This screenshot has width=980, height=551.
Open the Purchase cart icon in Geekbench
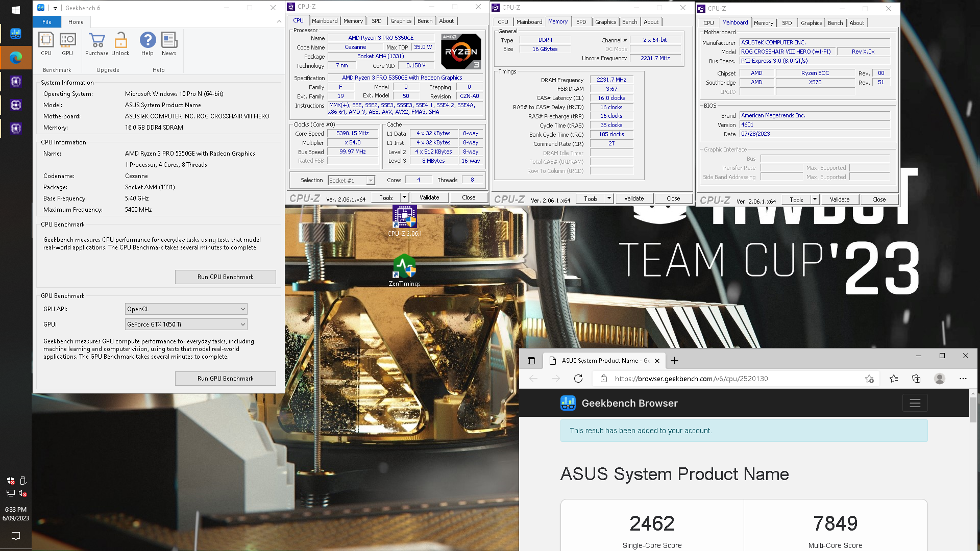(x=97, y=44)
